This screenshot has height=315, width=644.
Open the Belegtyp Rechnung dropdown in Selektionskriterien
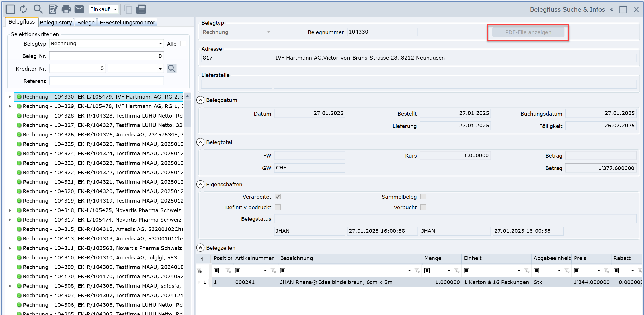(x=160, y=44)
